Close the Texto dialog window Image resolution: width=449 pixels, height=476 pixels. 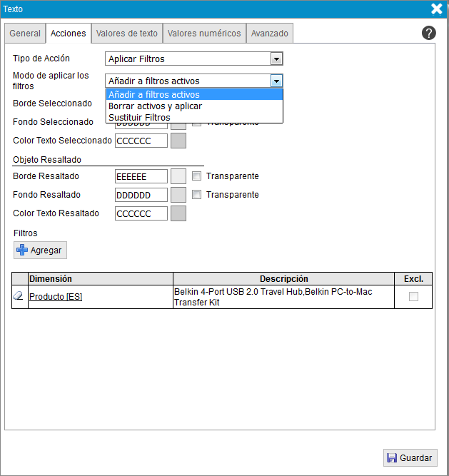437,9
